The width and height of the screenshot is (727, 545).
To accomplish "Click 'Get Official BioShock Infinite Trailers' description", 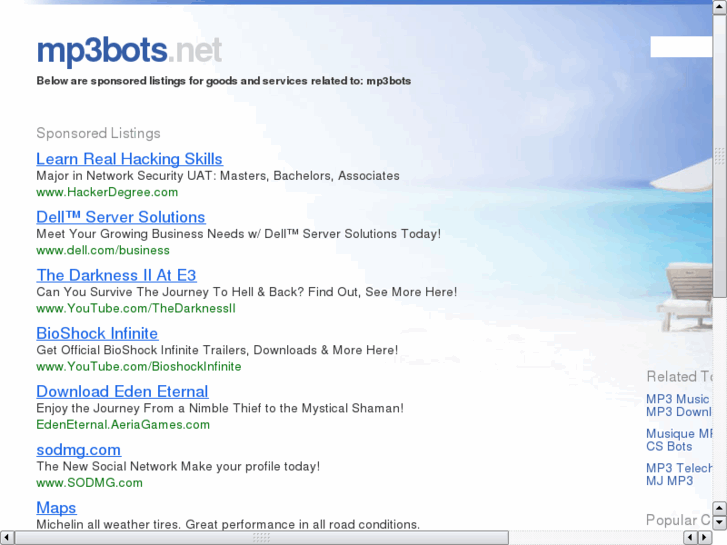I will 217,350.
